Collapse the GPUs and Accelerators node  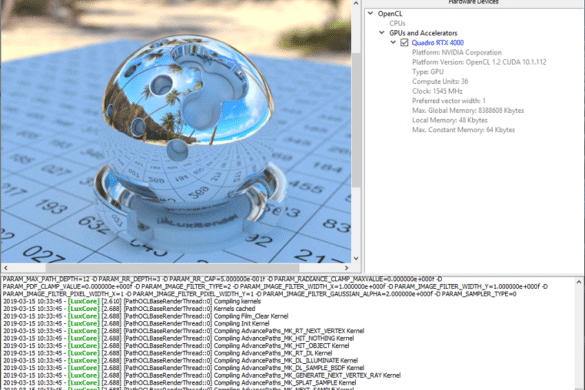pos(382,33)
